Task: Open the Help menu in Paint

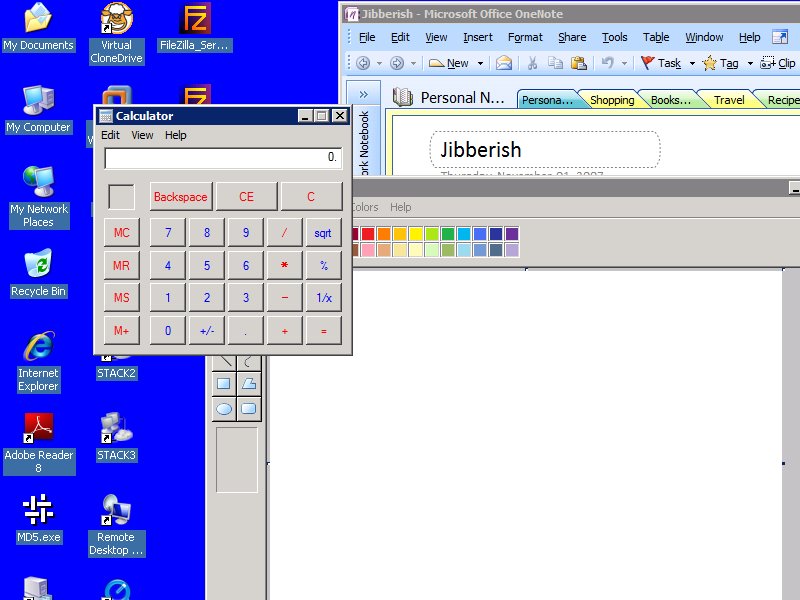Action: tap(401, 207)
